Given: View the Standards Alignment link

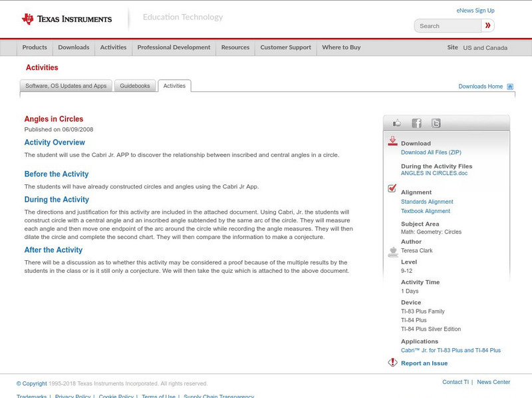Looking at the screenshot, I should coord(427,202).
